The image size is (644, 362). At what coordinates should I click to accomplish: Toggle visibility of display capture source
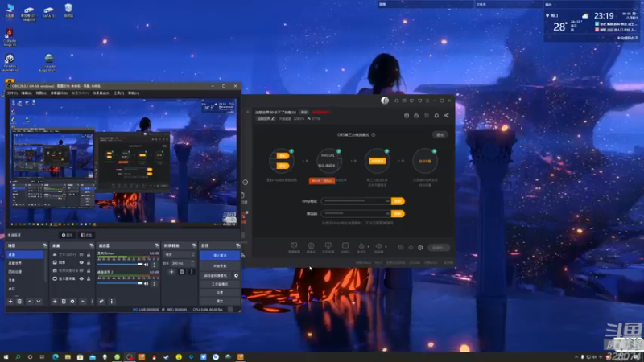pyautogui.click(x=81, y=278)
